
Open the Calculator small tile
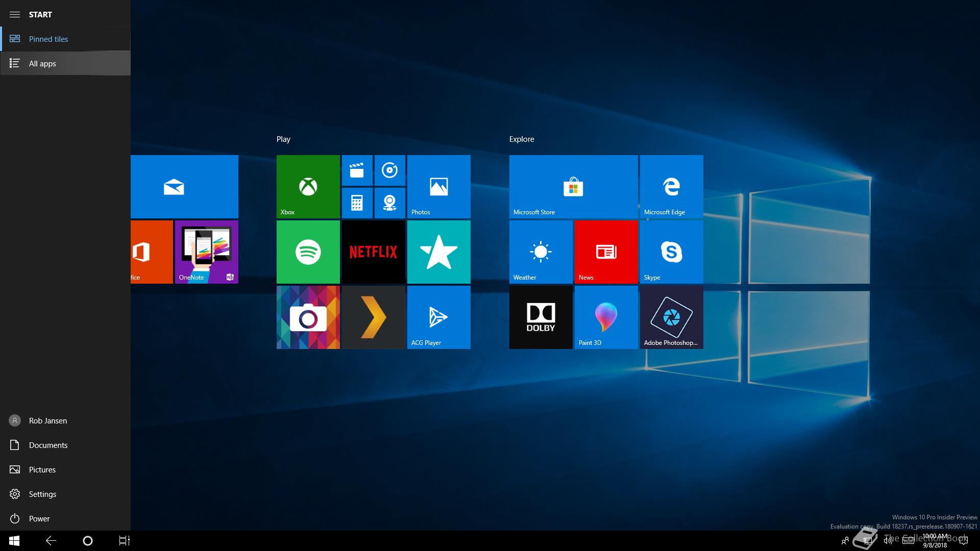click(x=357, y=203)
